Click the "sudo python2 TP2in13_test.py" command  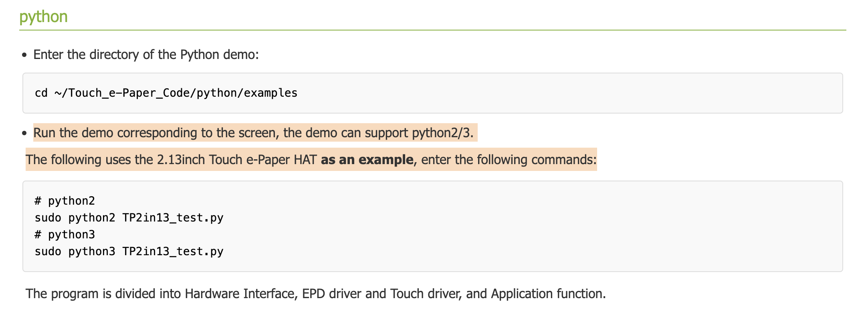tap(129, 217)
